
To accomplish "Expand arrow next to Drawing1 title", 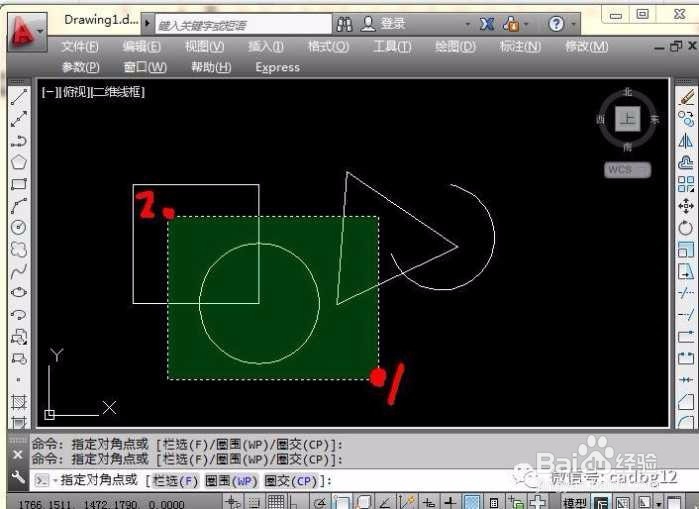I will pyautogui.click(x=148, y=22).
